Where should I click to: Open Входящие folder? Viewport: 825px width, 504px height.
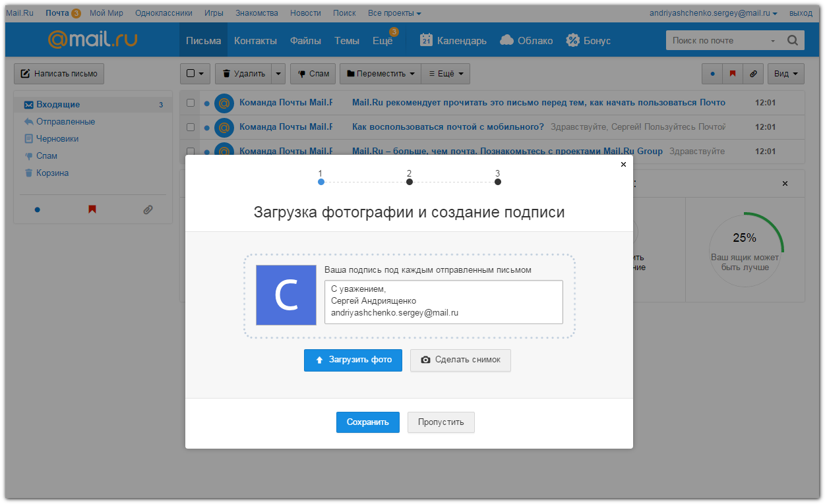tap(93, 104)
